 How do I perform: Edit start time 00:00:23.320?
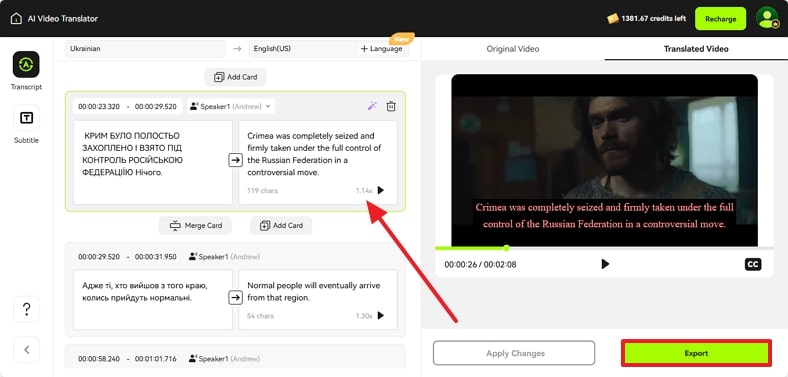click(99, 107)
